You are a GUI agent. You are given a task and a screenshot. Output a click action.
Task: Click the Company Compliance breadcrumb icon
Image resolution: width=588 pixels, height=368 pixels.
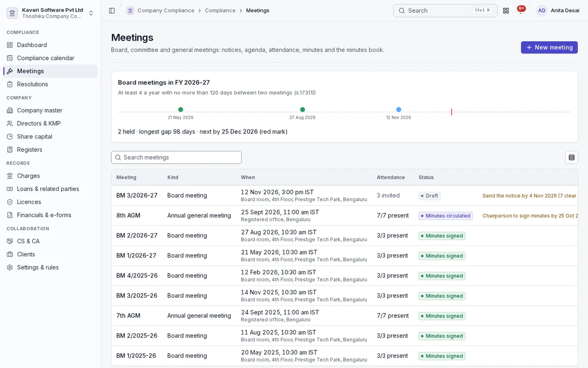[x=130, y=10]
